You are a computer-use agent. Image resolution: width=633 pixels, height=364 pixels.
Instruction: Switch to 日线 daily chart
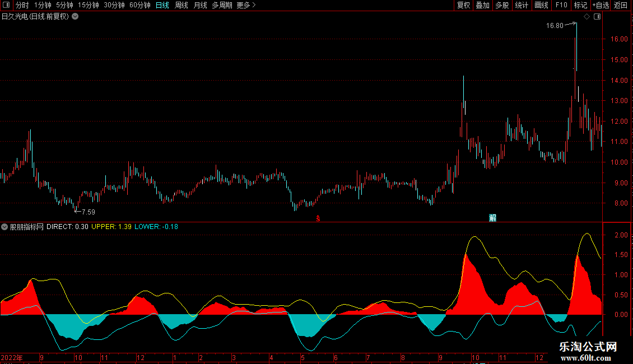[162, 5]
